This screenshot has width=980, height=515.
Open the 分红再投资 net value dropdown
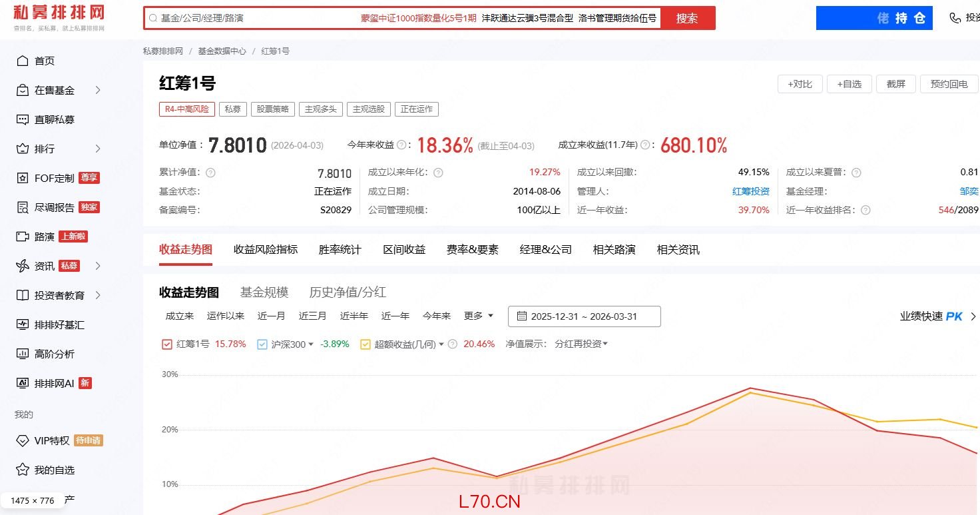point(581,344)
